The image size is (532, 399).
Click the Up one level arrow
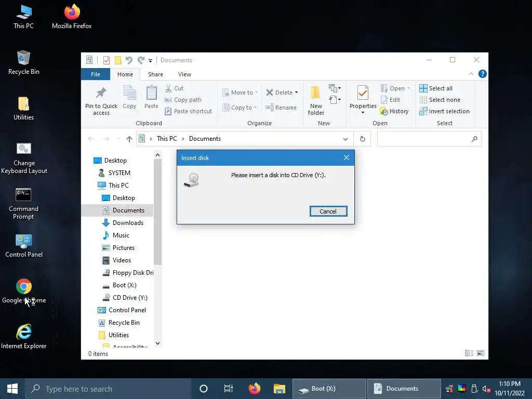[129, 139]
